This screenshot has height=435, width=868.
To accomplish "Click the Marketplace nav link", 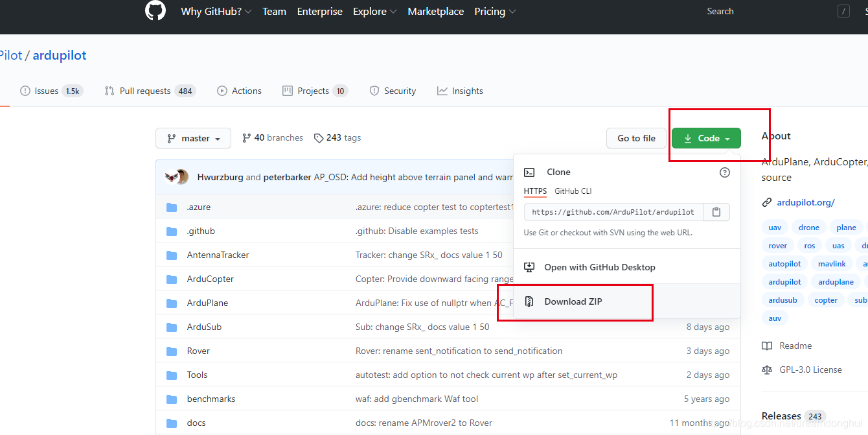I will pyautogui.click(x=436, y=12).
